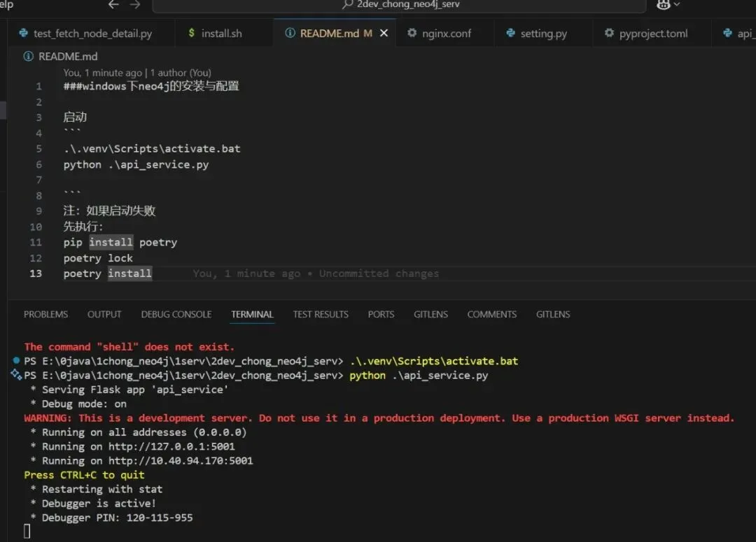Click the red WARNING development server line
756x542 pixels.
click(379, 418)
